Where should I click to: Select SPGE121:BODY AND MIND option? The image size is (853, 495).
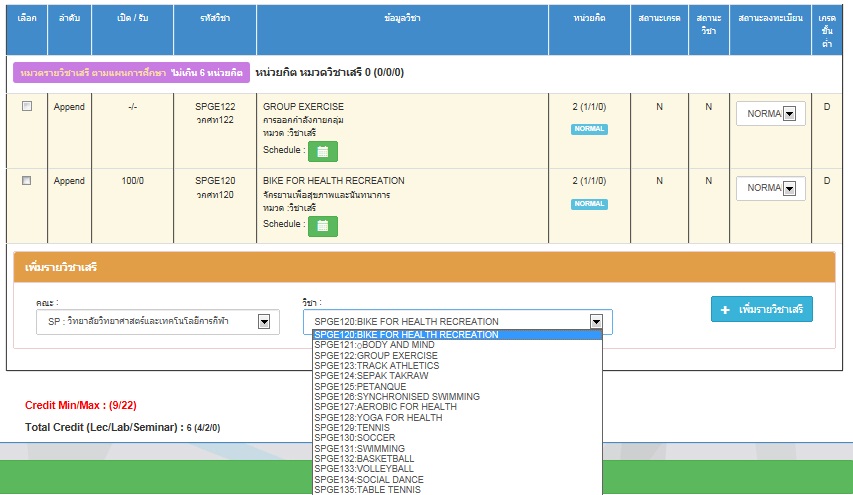[x=458, y=345]
